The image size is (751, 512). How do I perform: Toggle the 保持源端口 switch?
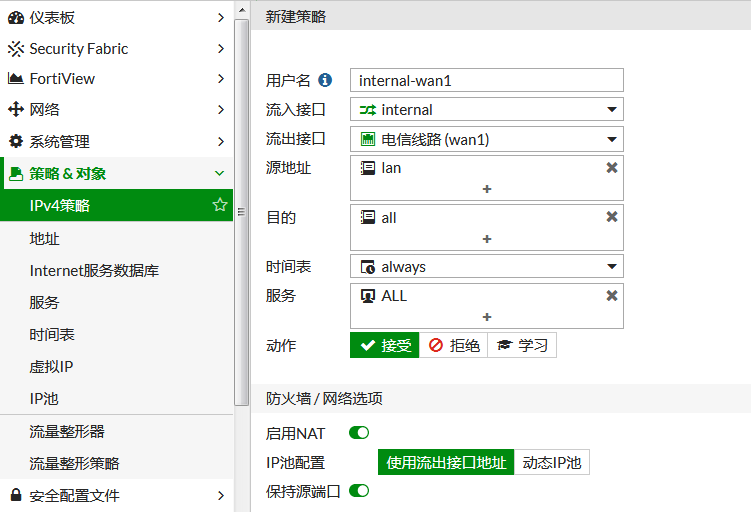click(x=359, y=491)
